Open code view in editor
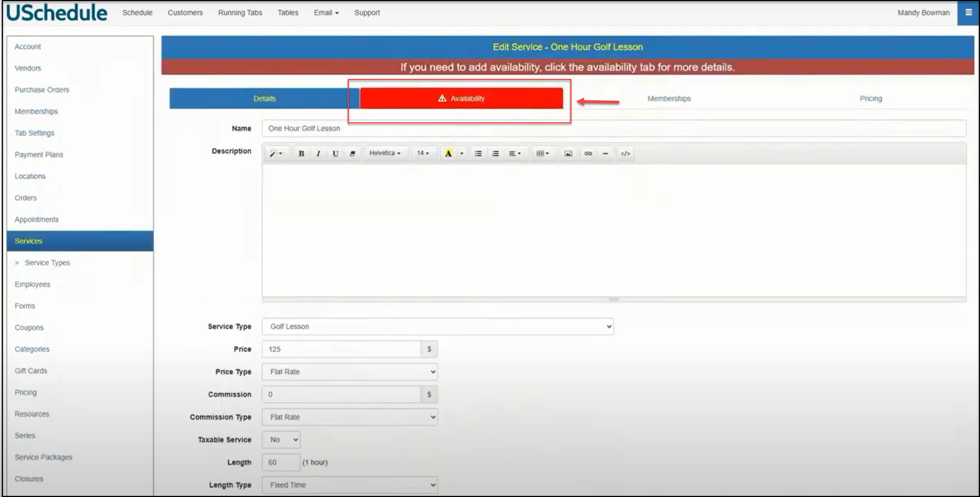Screen dimensions: 980x497 (625, 153)
